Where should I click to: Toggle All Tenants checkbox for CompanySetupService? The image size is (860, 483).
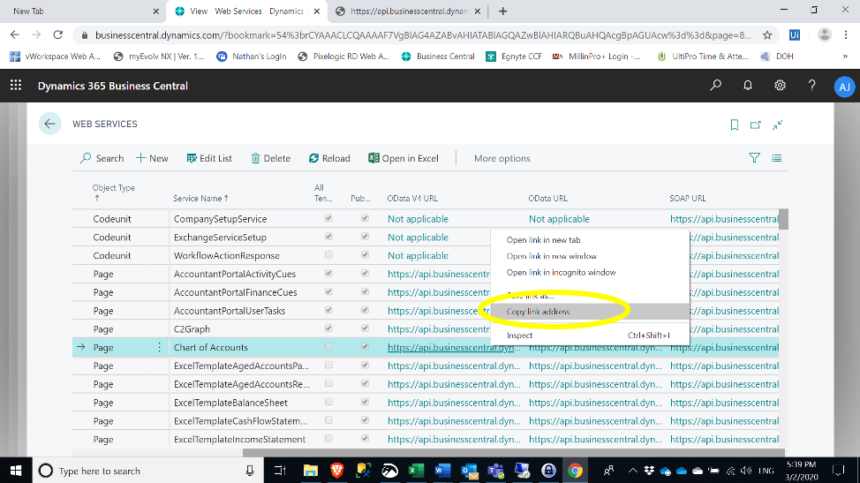click(x=329, y=218)
